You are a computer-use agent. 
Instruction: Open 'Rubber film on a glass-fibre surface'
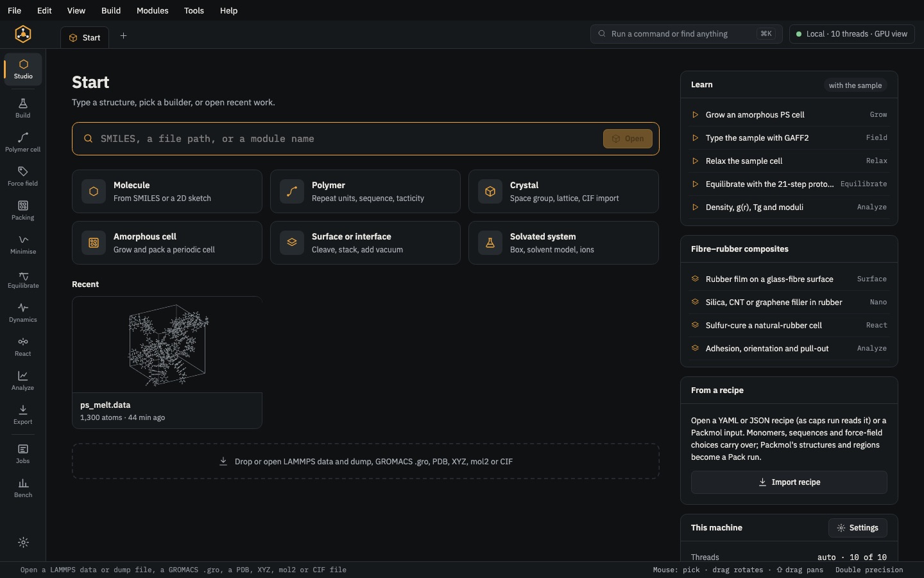(789, 279)
